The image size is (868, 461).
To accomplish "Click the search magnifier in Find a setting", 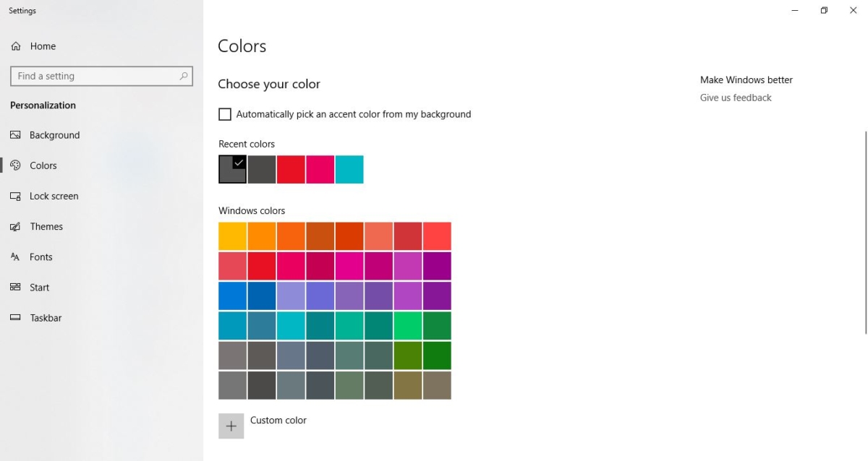I will 184,76.
